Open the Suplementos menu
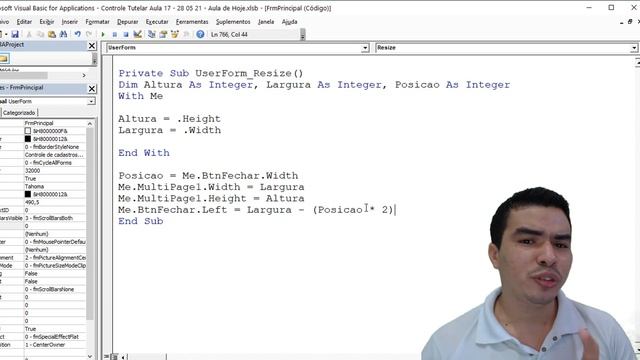 pos(233,22)
